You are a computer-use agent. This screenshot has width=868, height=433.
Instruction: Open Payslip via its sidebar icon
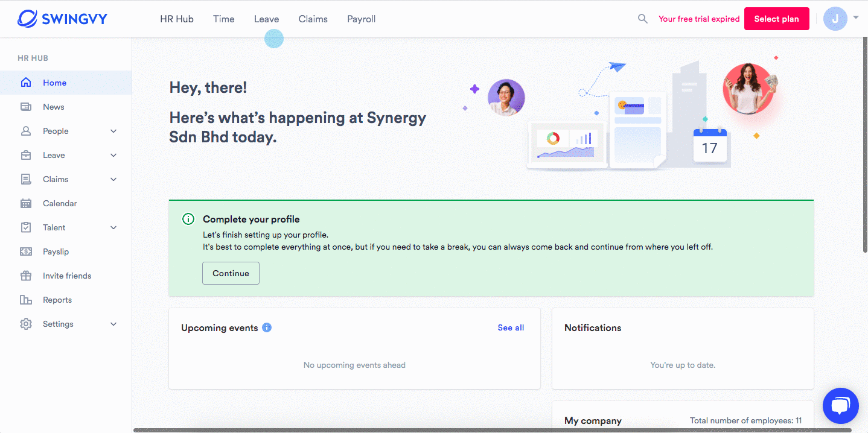point(26,251)
